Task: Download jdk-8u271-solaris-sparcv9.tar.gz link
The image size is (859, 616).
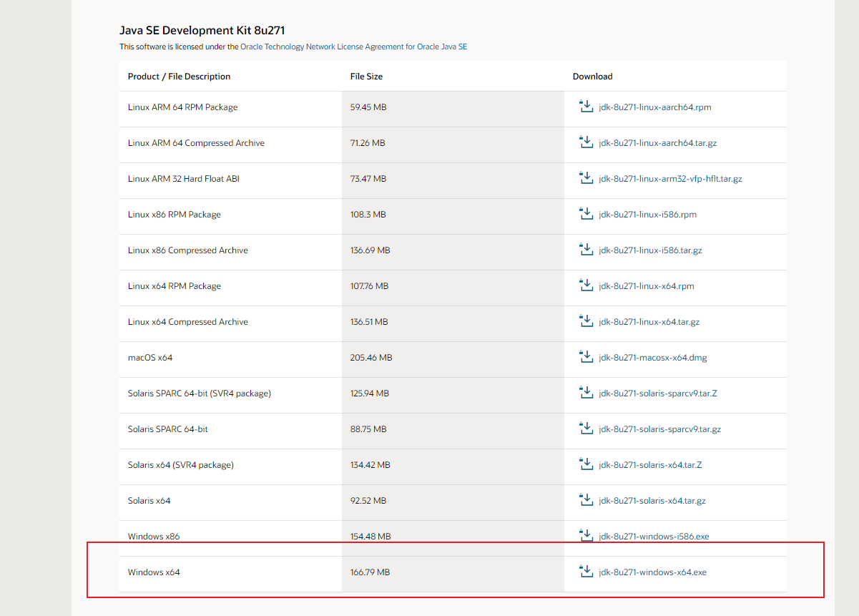Action: [x=660, y=429]
